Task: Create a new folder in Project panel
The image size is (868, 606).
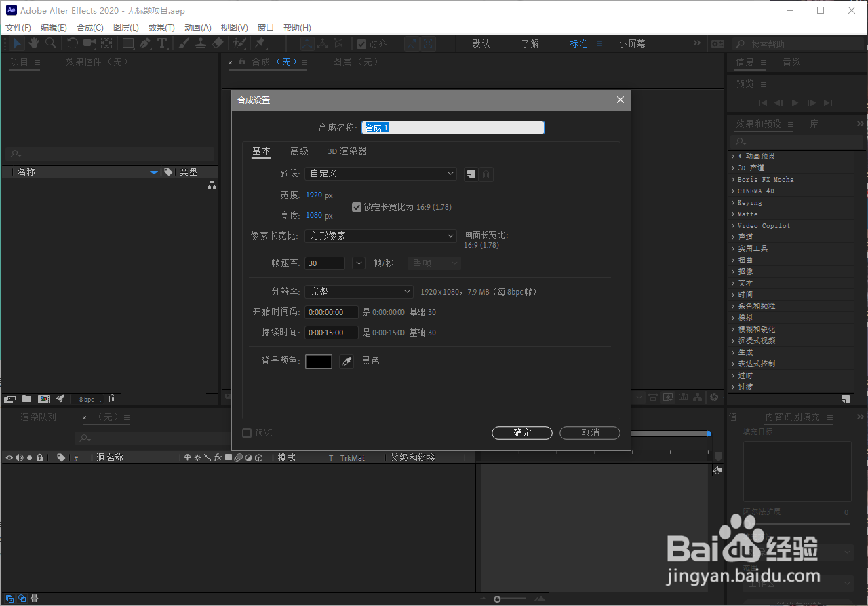Action: [27, 399]
